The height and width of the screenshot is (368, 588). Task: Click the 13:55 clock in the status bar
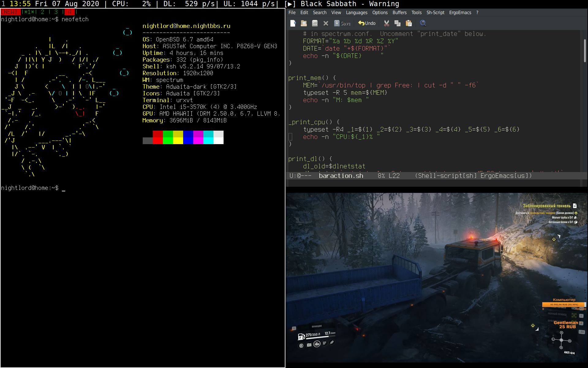coord(20,4)
